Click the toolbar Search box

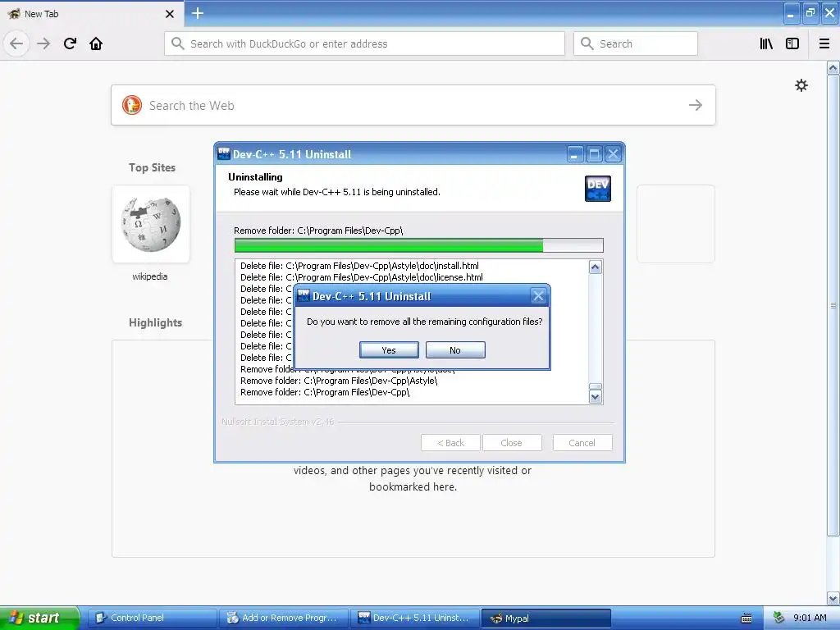636,43
